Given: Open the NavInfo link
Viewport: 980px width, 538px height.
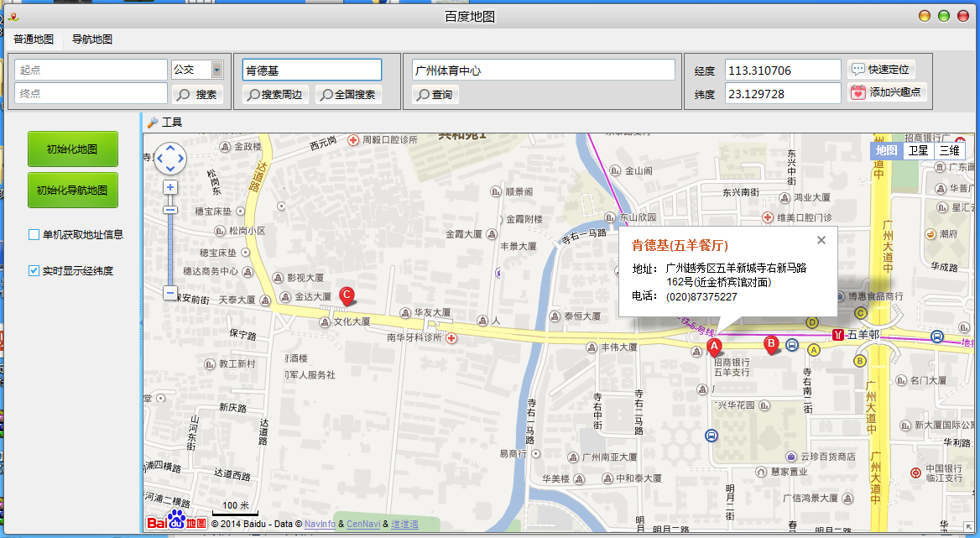Looking at the screenshot, I should (x=320, y=524).
